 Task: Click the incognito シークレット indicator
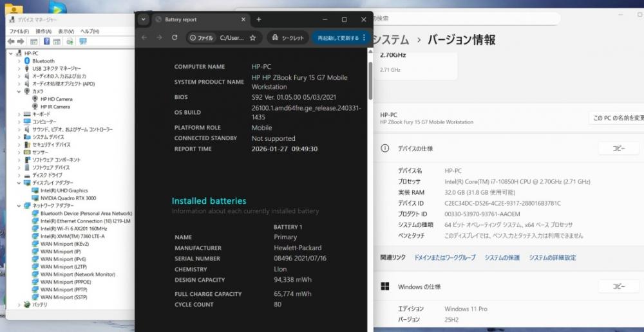(288, 38)
